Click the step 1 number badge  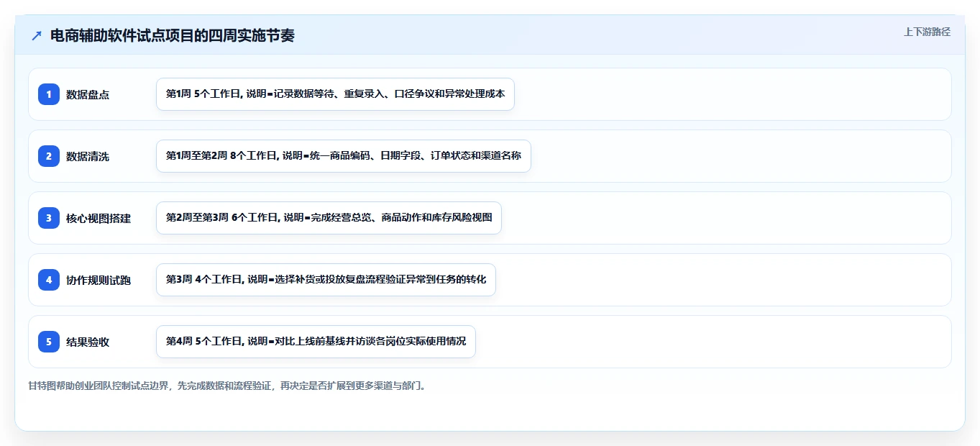49,94
